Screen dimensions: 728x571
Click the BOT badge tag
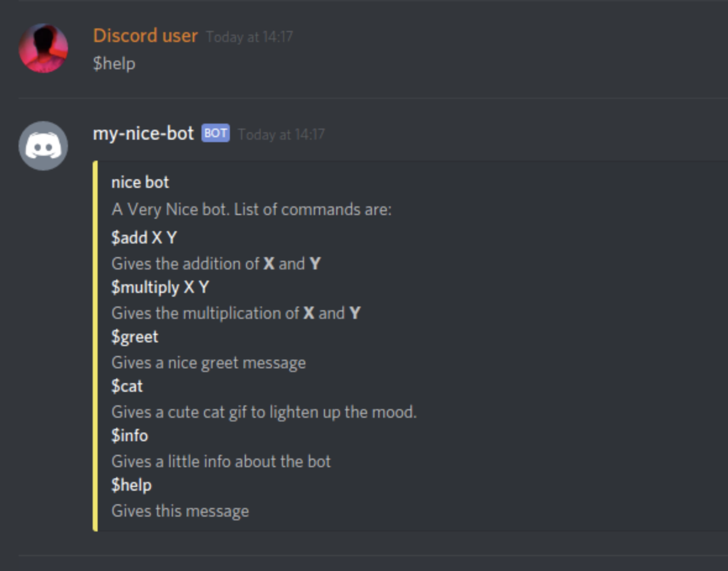pos(216,133)
